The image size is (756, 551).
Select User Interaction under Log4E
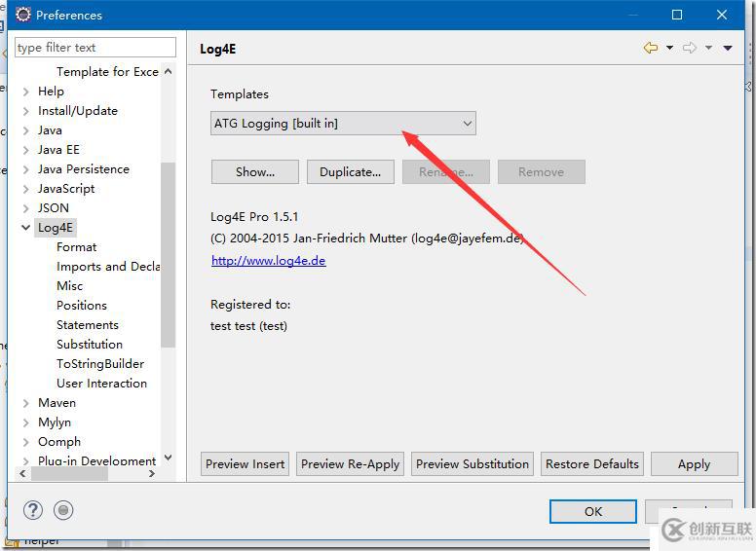(101, 384)
